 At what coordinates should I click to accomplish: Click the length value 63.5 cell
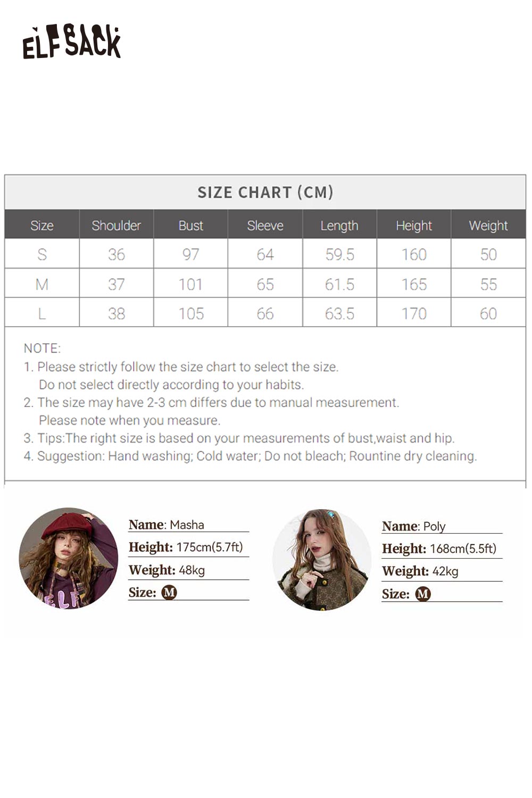click(x=339, y=313)
